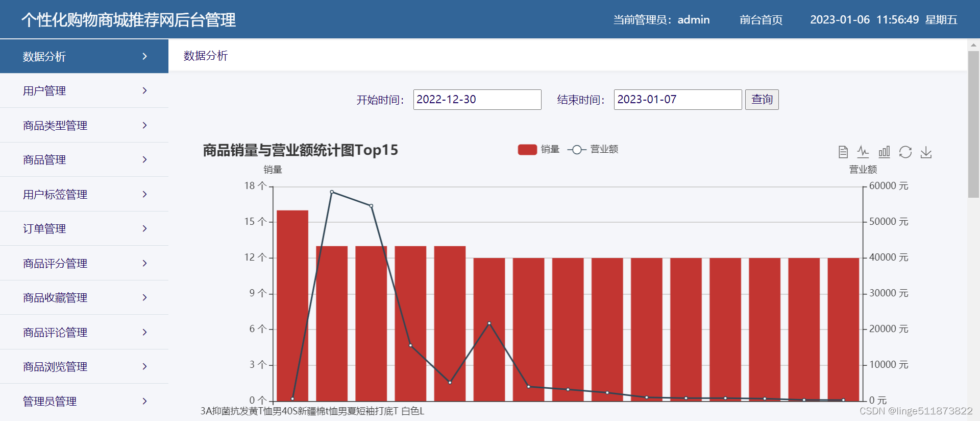Screen dimensions: 980x421
Task: Click the last bar at the right
Action: pos(843,330)
